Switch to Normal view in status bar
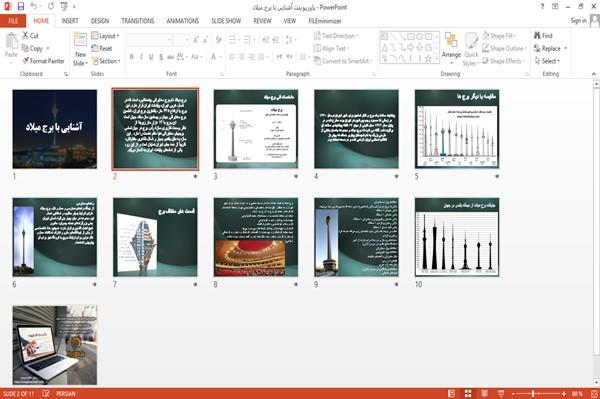 pyautogui.click(x=452, y=394)
